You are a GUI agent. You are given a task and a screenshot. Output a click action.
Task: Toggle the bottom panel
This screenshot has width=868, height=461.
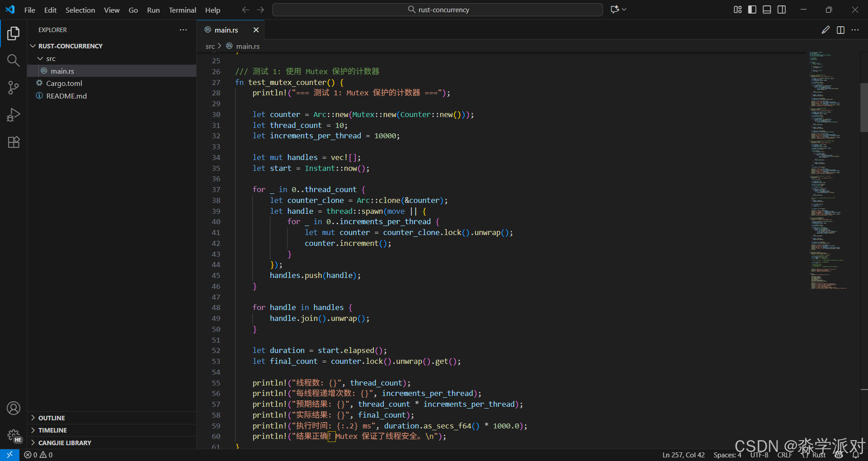click(767, 9)
